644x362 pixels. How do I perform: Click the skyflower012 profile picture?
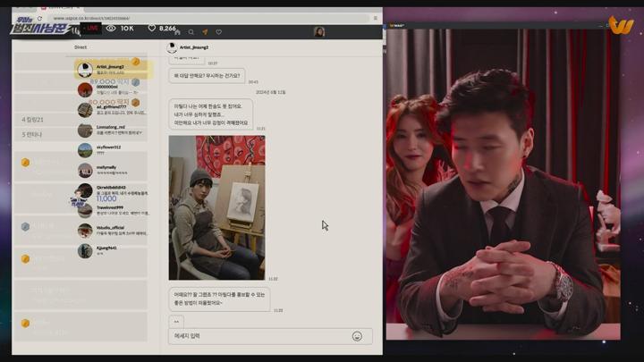(85, 150)
